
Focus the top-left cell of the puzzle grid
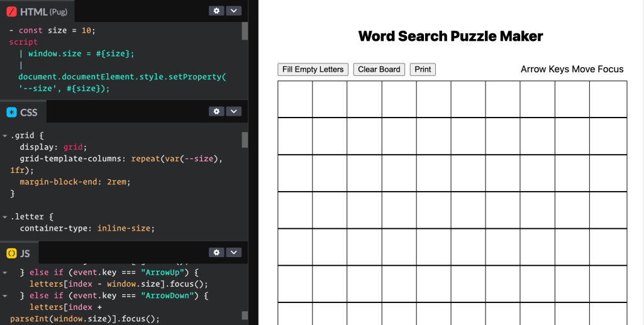click(295, 99)
